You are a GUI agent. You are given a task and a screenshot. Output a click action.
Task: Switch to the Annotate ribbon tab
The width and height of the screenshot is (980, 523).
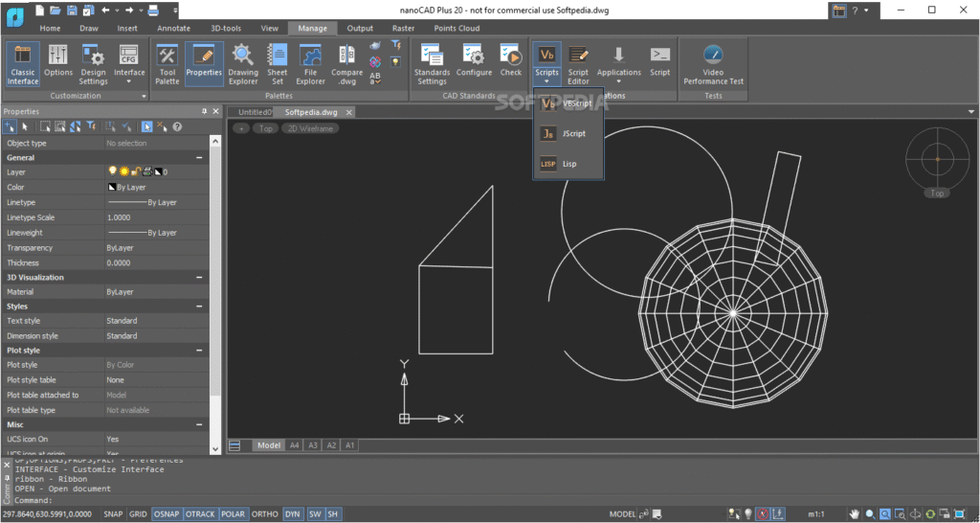173,29
